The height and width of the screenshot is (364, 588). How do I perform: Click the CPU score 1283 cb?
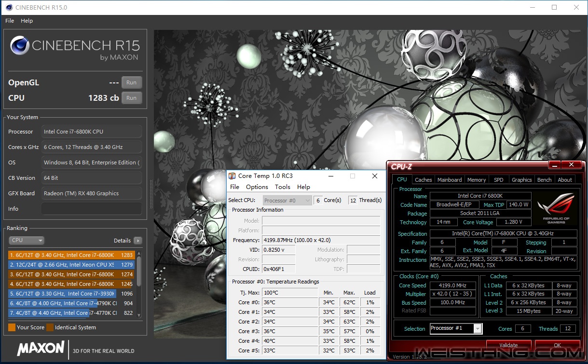click(x=103, y=98)
